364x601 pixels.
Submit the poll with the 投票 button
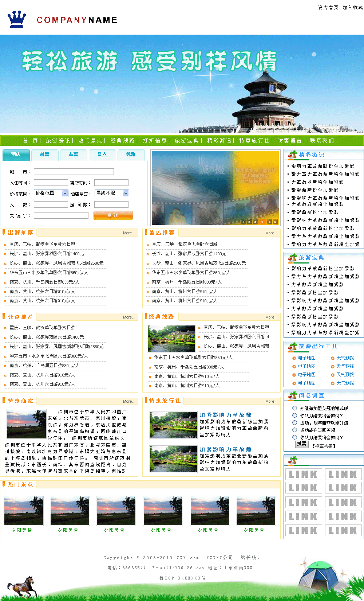click(302, 444)
